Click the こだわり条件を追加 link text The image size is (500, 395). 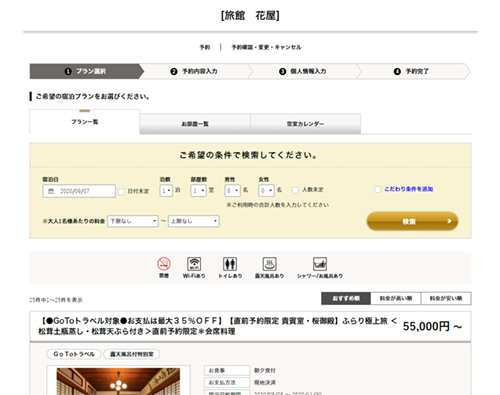point(408,189)
